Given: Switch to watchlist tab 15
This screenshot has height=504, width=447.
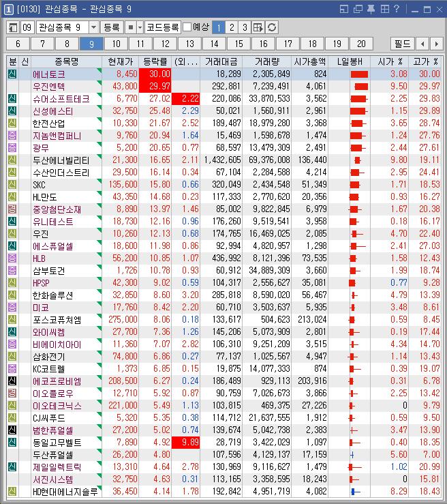Looking at the screenshot, I should [238, 44].
